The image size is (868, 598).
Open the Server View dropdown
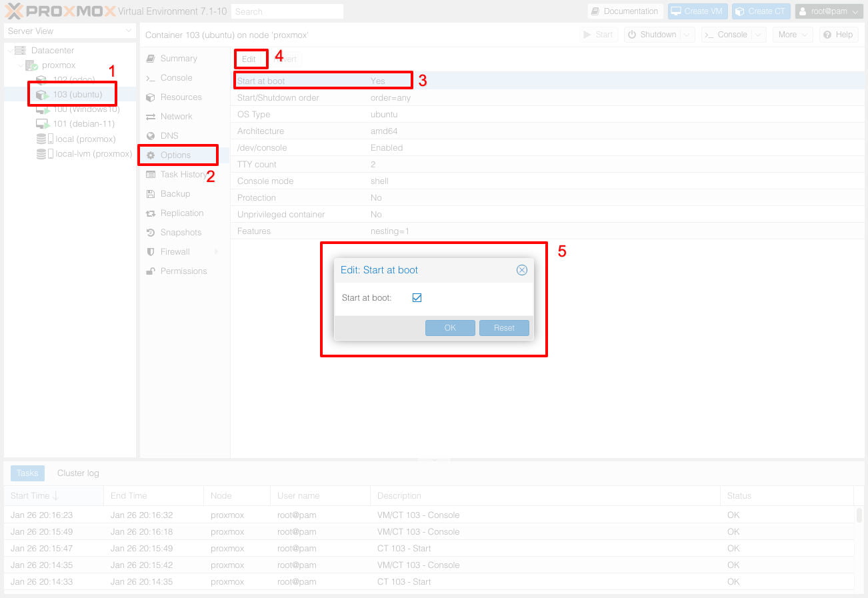69,31
